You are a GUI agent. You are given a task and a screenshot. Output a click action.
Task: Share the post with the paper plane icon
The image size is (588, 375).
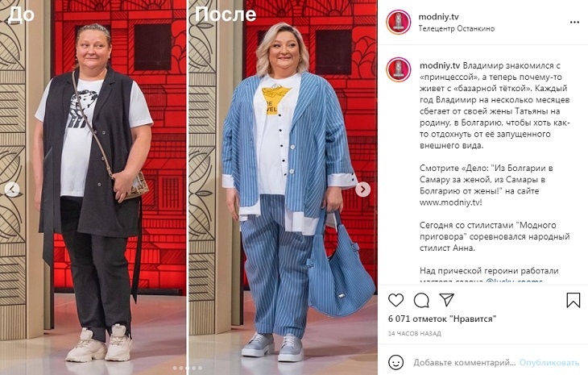coord(446,299)
